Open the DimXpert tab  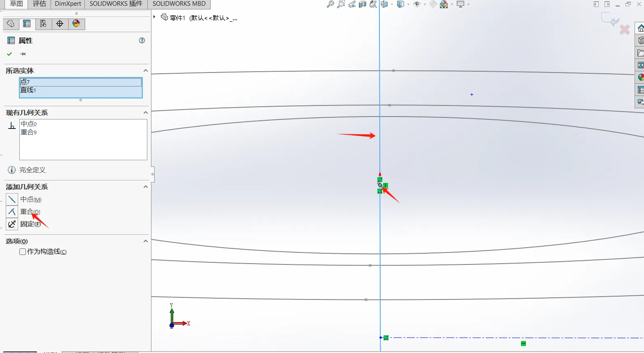pos(68,4)
